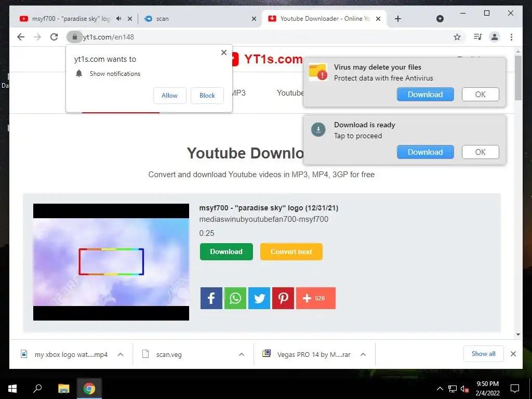Screen dimensions: 532x399
Task: Open the network icon in the system tray
Action: [453, 389]
